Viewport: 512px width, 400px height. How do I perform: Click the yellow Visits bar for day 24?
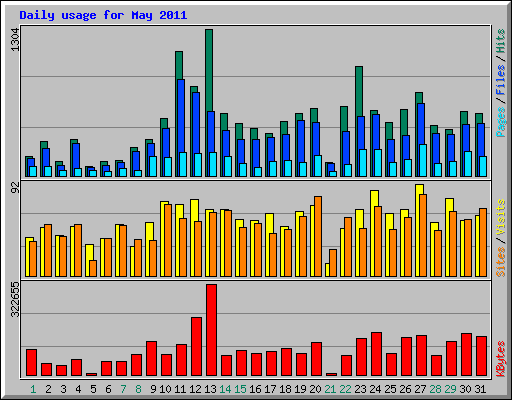point(375,198)
